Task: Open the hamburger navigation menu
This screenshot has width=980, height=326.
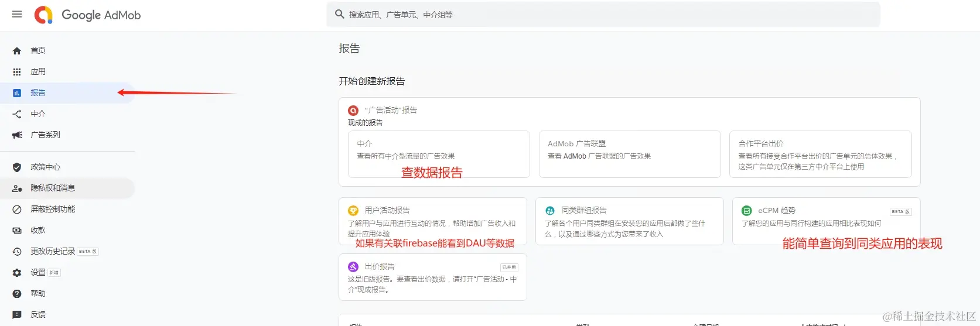Action: pos(17,14)
